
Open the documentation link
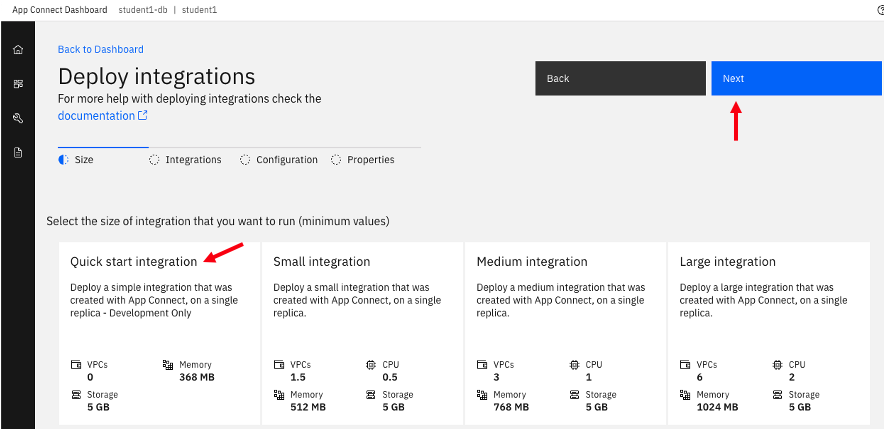coord(96,116)
